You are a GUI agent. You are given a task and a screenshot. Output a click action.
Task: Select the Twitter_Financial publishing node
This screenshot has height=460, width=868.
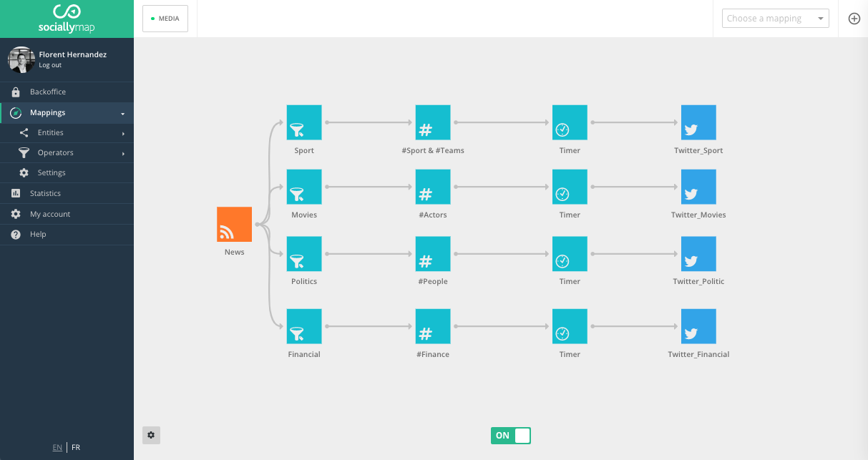click(698, 326)
